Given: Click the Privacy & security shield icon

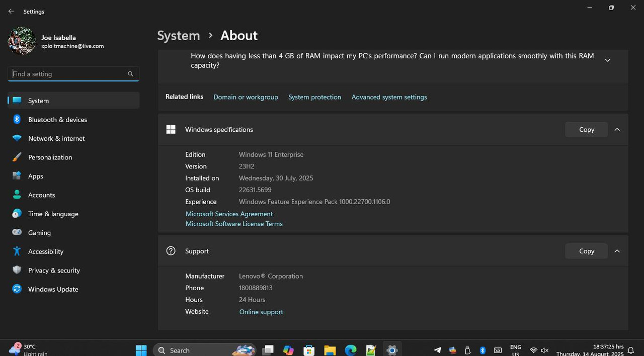Looking at the screenshot, I should click(x=17, y=270).
